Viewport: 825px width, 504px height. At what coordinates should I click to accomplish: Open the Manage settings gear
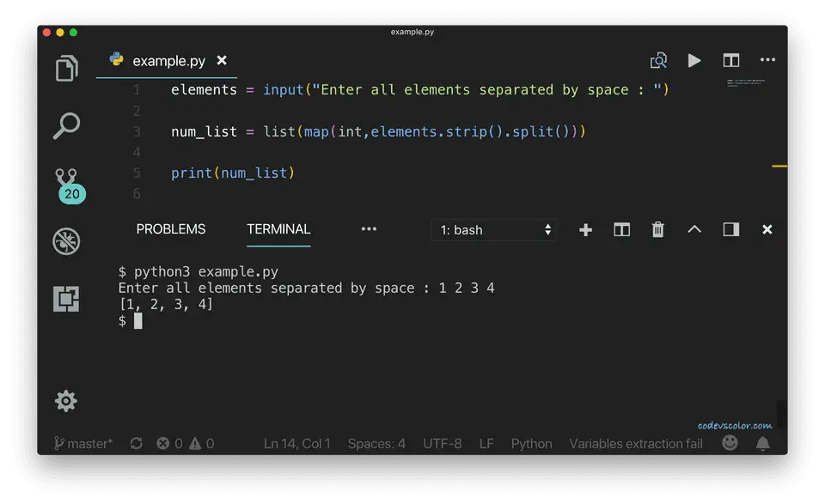tap(66, 400)
